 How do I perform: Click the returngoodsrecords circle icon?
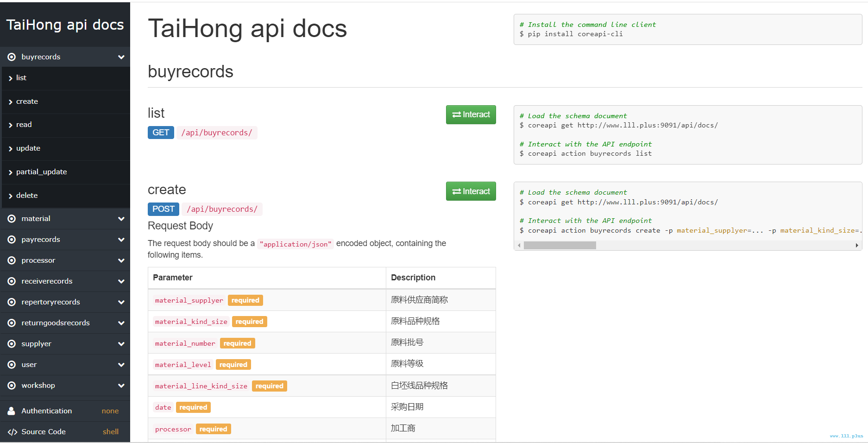[12, 323]
